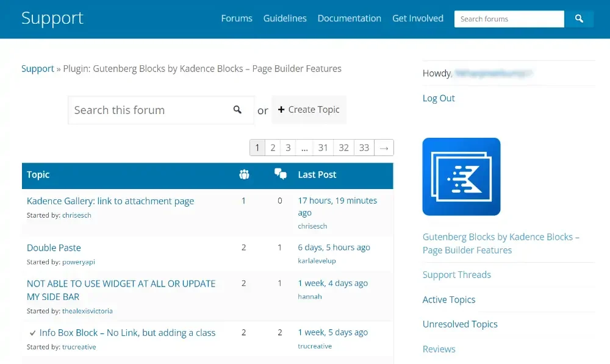Viewport: 610px width, 364px height.
Task: Open chrisesch's profile from Kadence Gallery topic
Action: click(77, 215)
